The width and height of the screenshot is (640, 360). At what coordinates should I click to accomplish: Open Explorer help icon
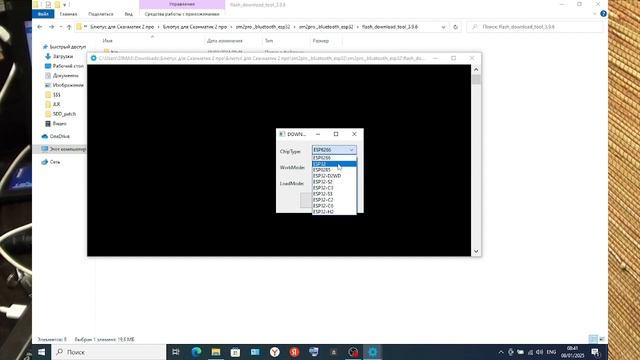tap(603, 14)
